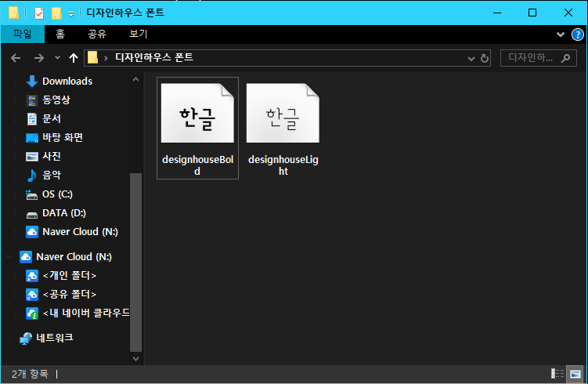Close the 디자인하우스 폰트 window
The image size is (588, 384).
568,13
